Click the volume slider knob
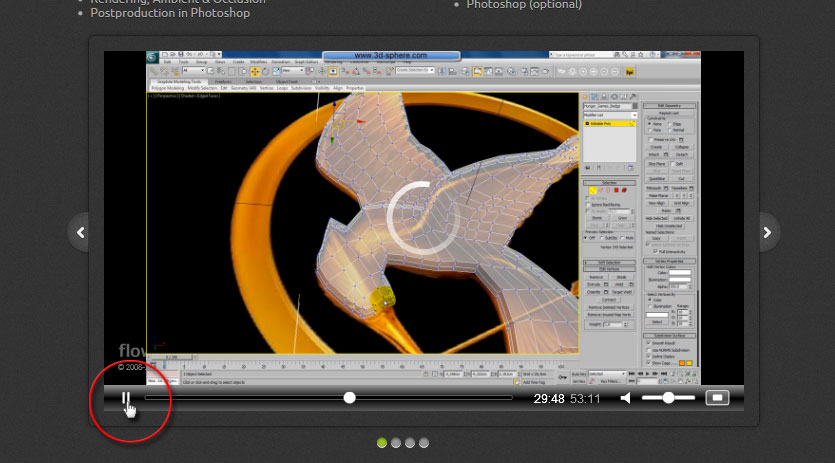835x463 pixels. [668, 397]
